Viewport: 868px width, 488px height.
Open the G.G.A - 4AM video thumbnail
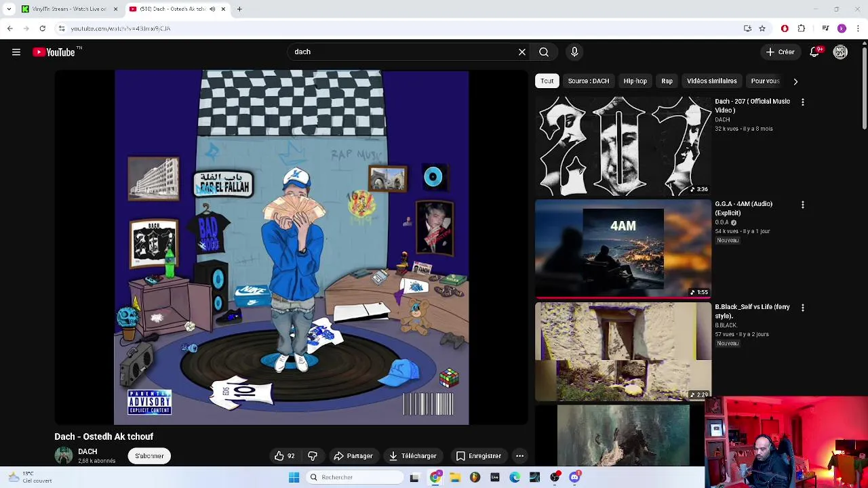[x=623, y=249]
